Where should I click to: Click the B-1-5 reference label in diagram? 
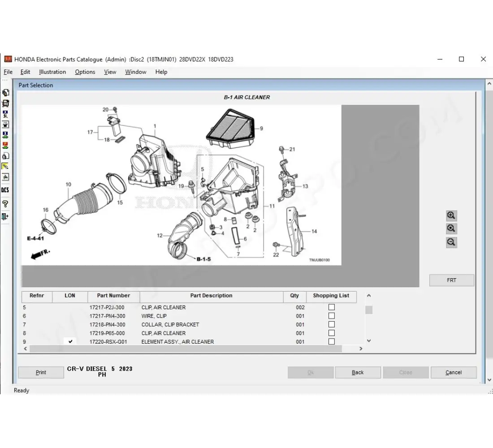click(204, 259)
